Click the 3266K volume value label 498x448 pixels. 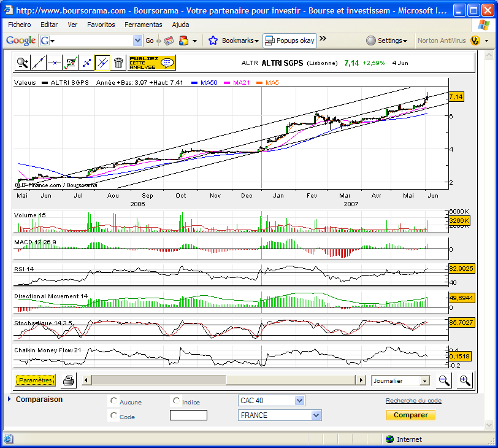[459, 220]
